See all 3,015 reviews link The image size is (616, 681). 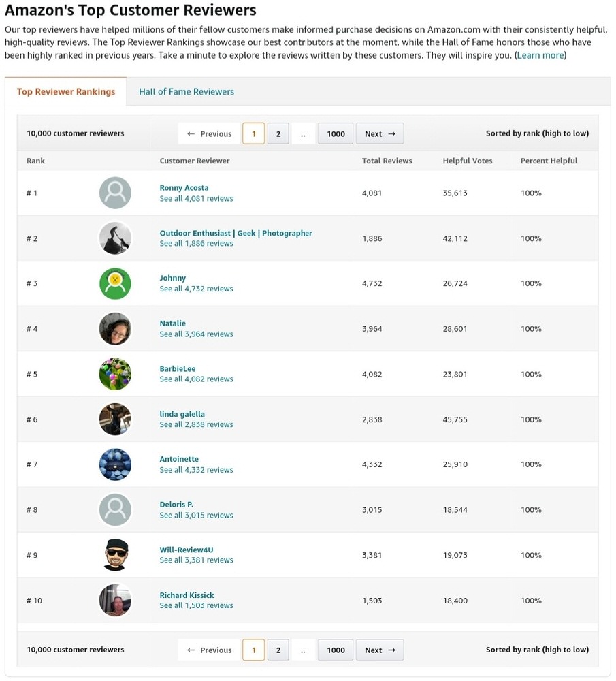coord(196,515)
